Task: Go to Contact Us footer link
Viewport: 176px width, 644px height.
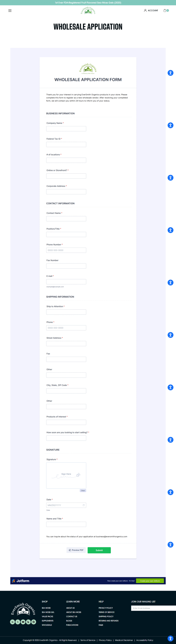Action: pyautogui.click(x=71, y=616)
